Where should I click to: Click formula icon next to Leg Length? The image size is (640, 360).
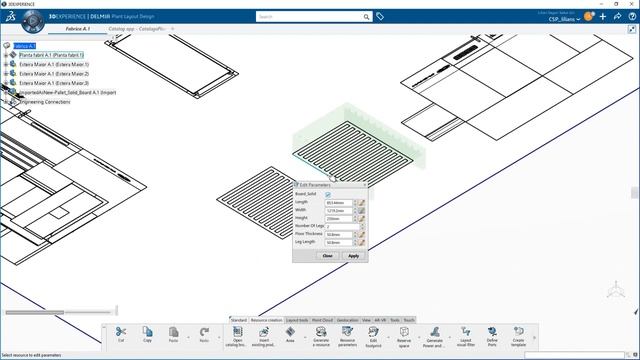tap(362, 242)
